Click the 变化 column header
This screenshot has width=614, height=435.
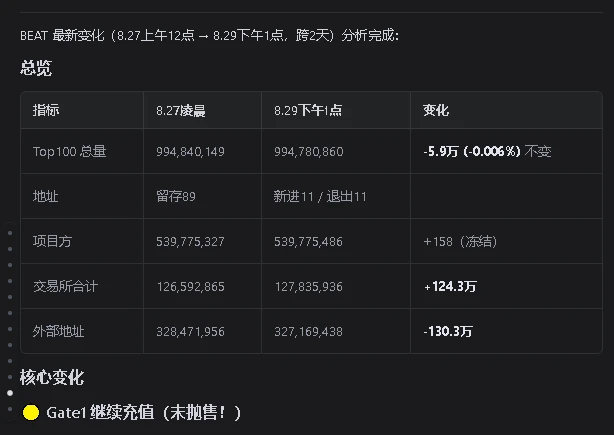click(436, 110)
